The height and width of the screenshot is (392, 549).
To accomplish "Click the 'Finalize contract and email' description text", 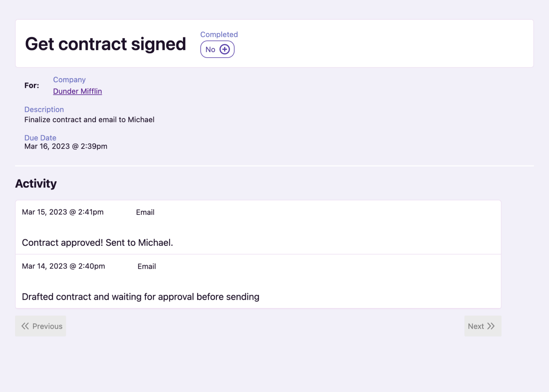I will (x=89, y=120).
